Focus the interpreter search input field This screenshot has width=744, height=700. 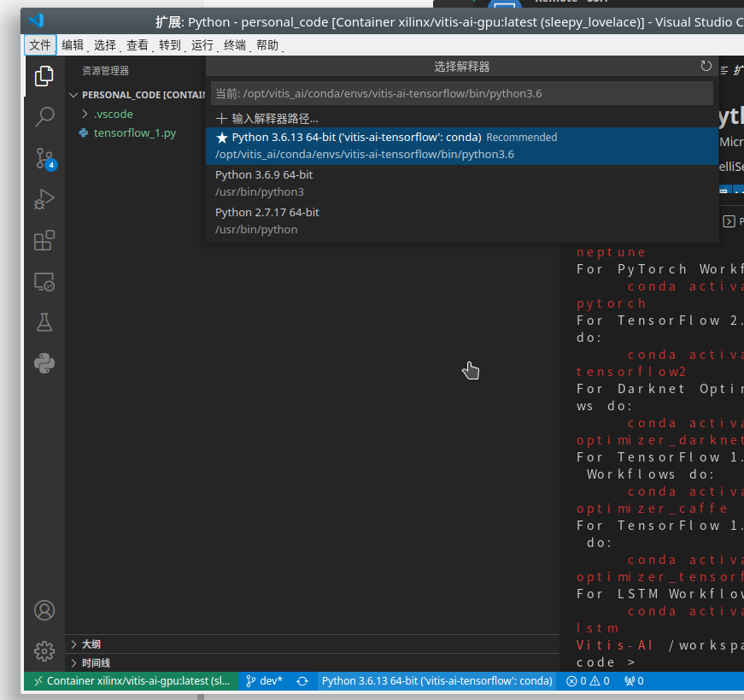tap(462, 93)
